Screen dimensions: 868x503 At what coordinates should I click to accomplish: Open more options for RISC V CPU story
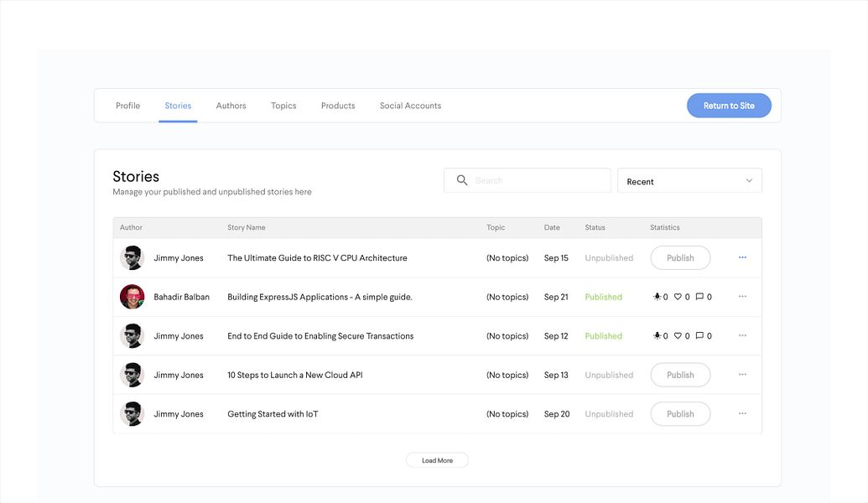[742, 257]
